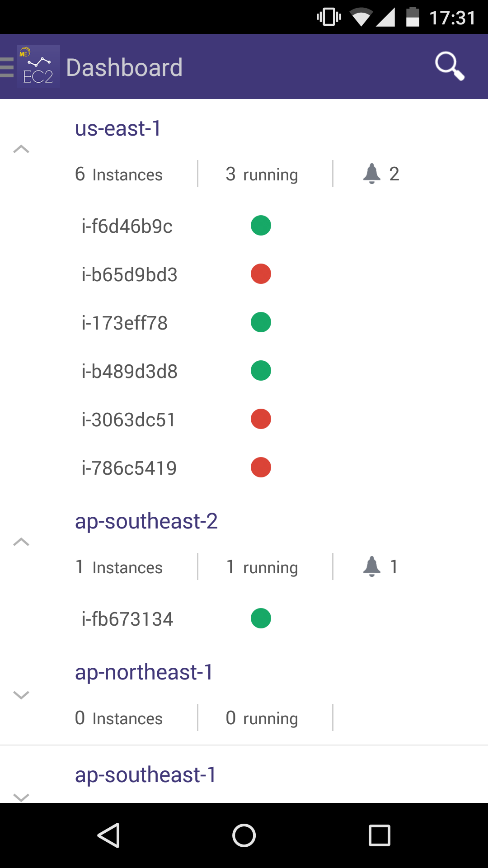Tap the 3 running count in us-east-1
This screenshot has height=868, width=488.
(262, 175)
